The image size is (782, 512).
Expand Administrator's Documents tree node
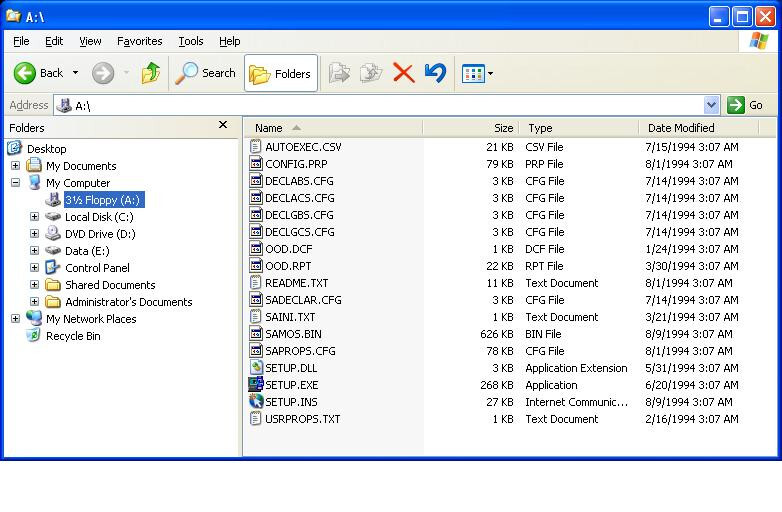click(x=34, y=302)
